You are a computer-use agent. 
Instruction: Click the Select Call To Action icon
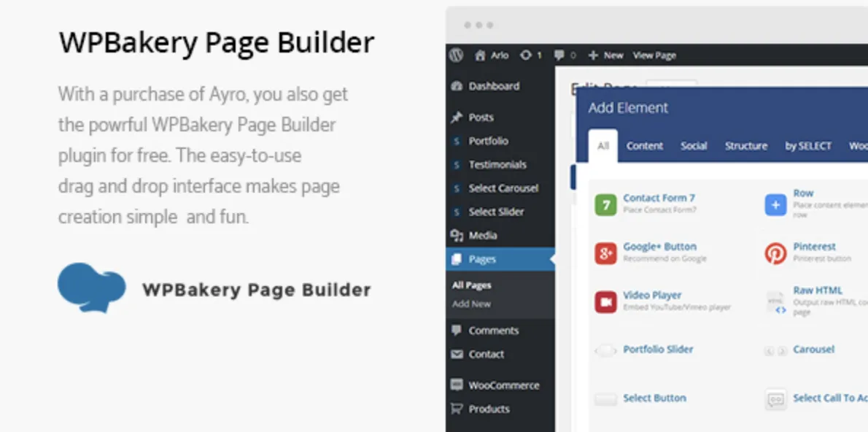(775, 399)
